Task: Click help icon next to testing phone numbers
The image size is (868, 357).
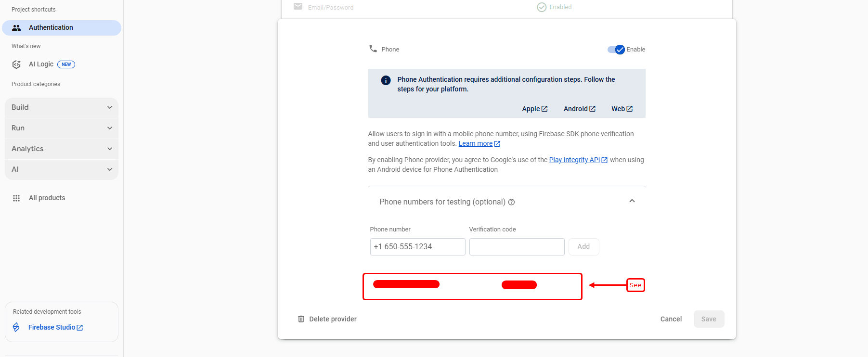Action: [511, 202]
